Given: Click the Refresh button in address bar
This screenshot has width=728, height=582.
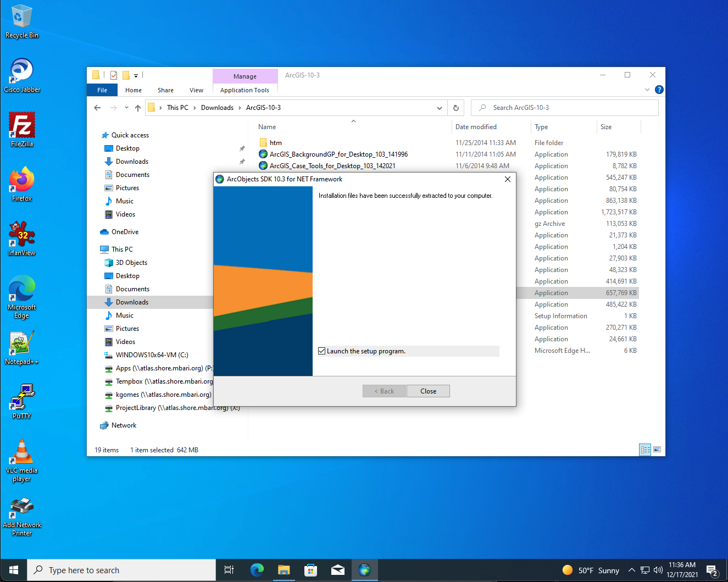Looking at the screenshot, I should click(455, 108).
